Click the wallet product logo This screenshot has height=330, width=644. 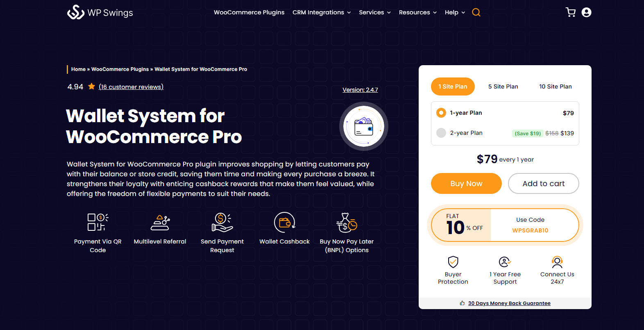tap(364, 126)
